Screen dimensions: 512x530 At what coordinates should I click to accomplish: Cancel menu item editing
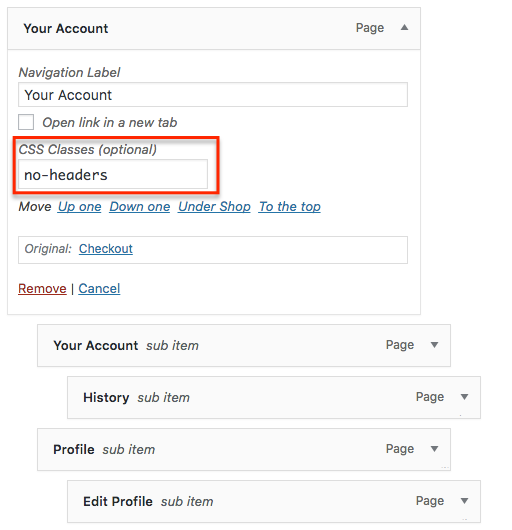pyautogui.click(x=99, y=288)
